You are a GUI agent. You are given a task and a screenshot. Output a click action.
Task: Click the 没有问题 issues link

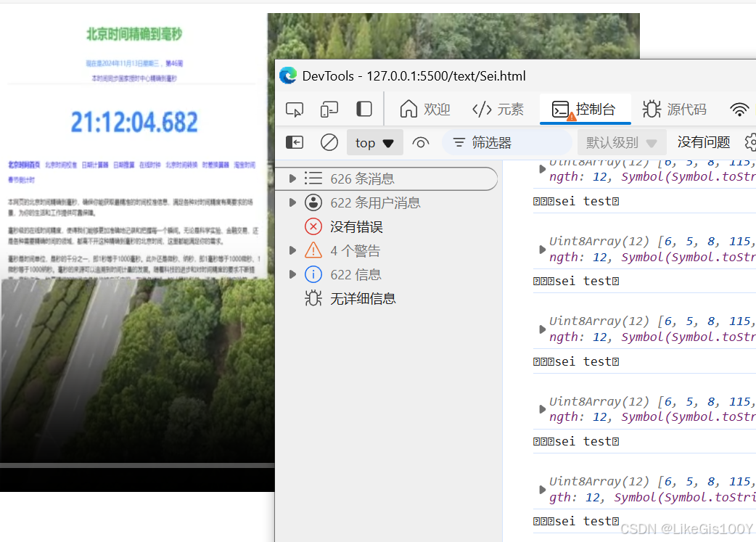point(703,142)
